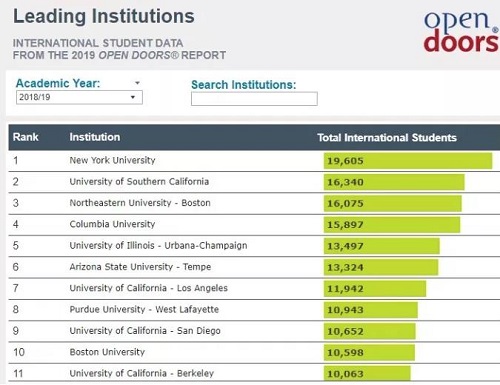This screenshot has width=500, height=385.
Task: Select the Boston University row
Action: pos(254,352)
